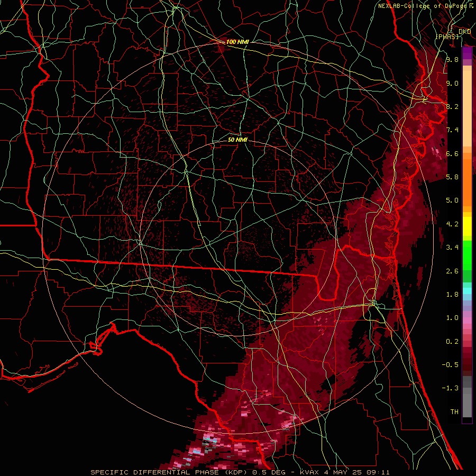Click the 2.6 scale value
This screenshot has height=476, width=476.
point(452,271)
